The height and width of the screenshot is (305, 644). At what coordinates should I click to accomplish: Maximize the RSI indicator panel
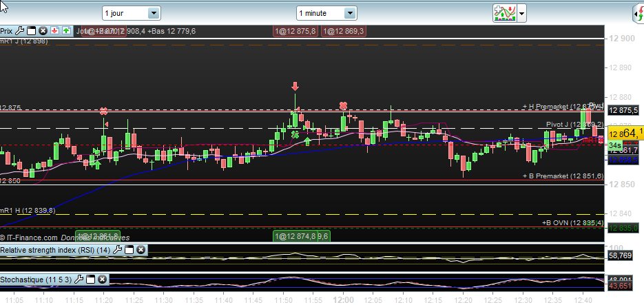click(129, 250)
